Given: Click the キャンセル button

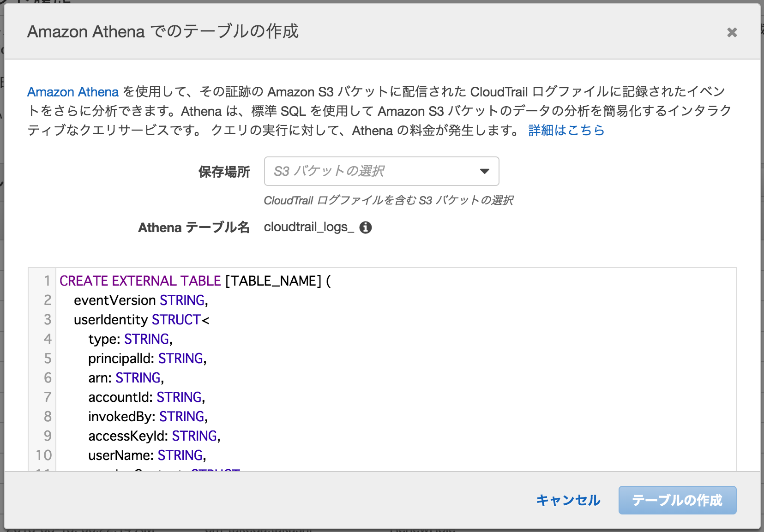Looking at the screenshot, I should pyautogui.click(x=568, y=500).
